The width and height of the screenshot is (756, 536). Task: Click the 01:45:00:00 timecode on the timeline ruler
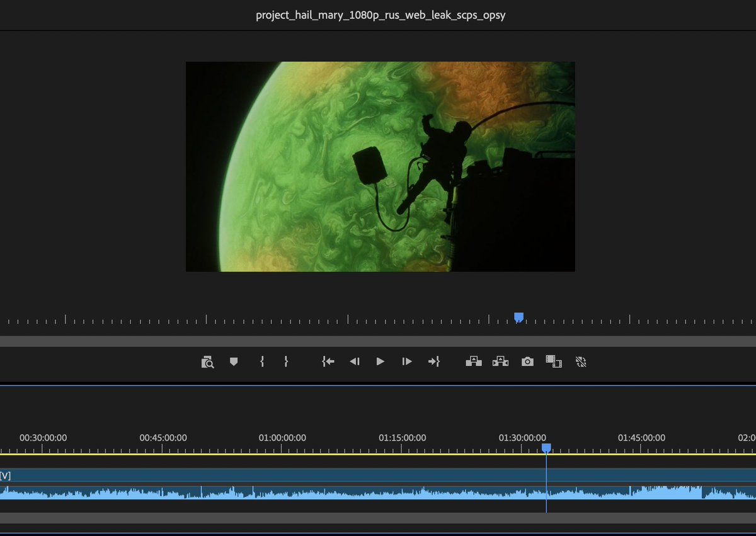pos(641,438)
